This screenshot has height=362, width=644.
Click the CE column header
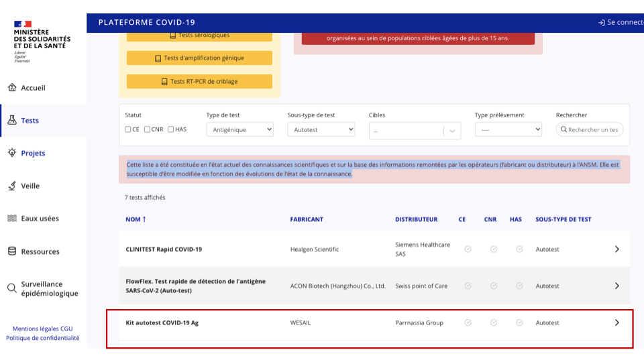(x=462, y=219)
